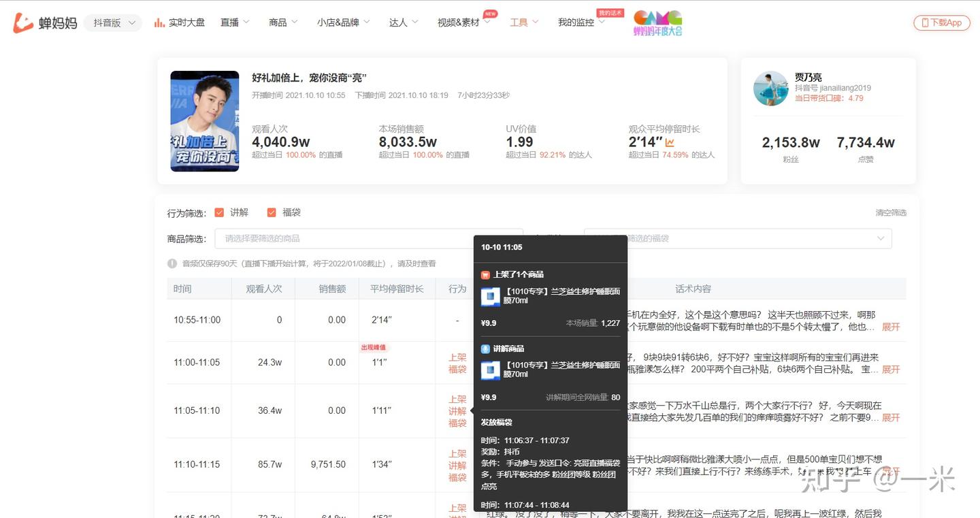Click the 出现峰值 peak tag
This screenshot has width=980, height=518.
coord(374,347)
